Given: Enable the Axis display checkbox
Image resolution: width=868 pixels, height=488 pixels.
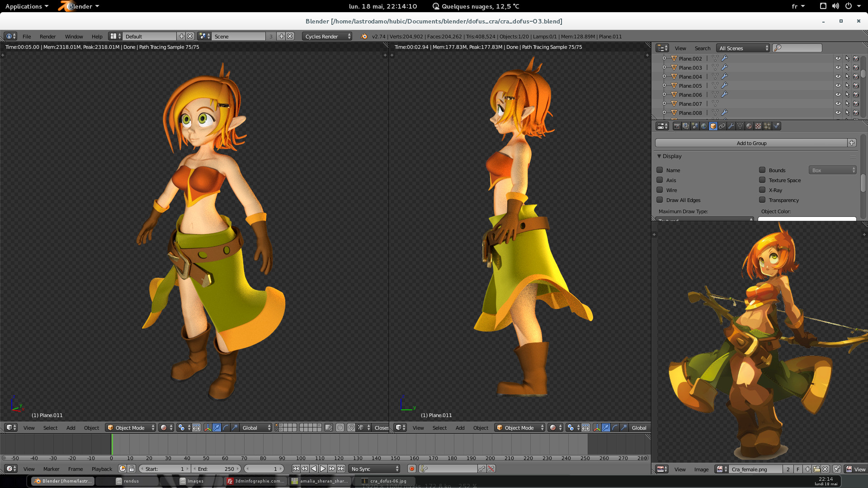Looking at the screenshot, I should pos(660,180).
